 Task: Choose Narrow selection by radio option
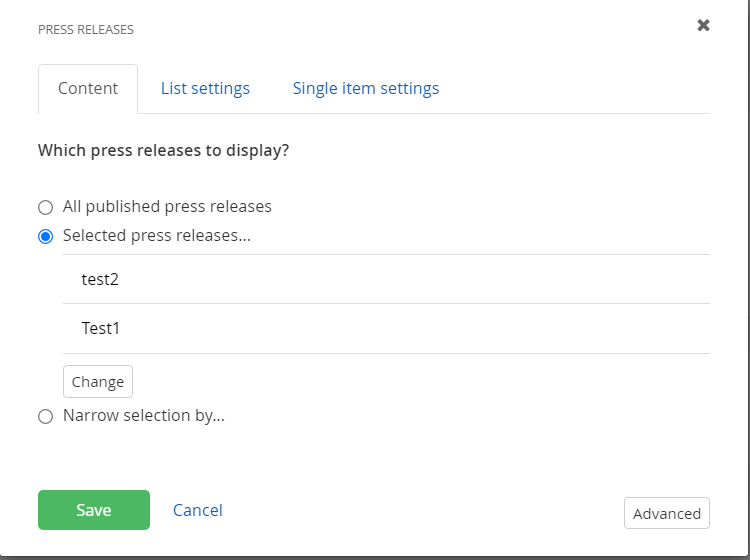[x=45, y=417]
